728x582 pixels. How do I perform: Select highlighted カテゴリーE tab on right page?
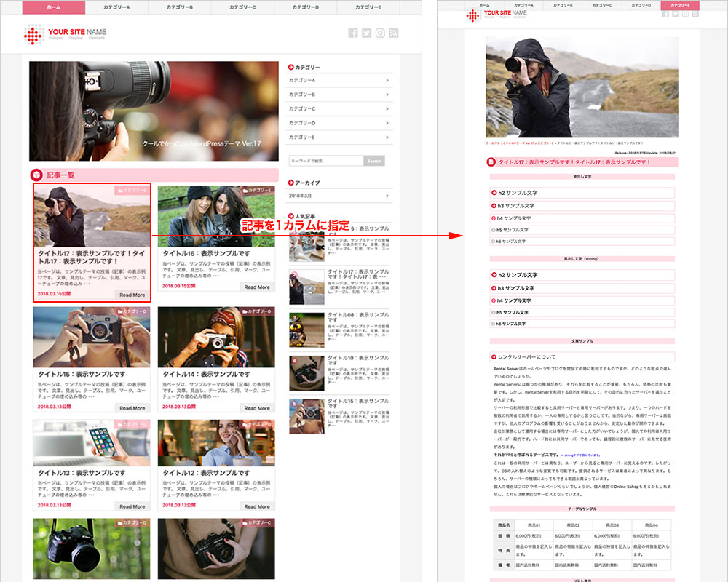click(x=680, y=5)
